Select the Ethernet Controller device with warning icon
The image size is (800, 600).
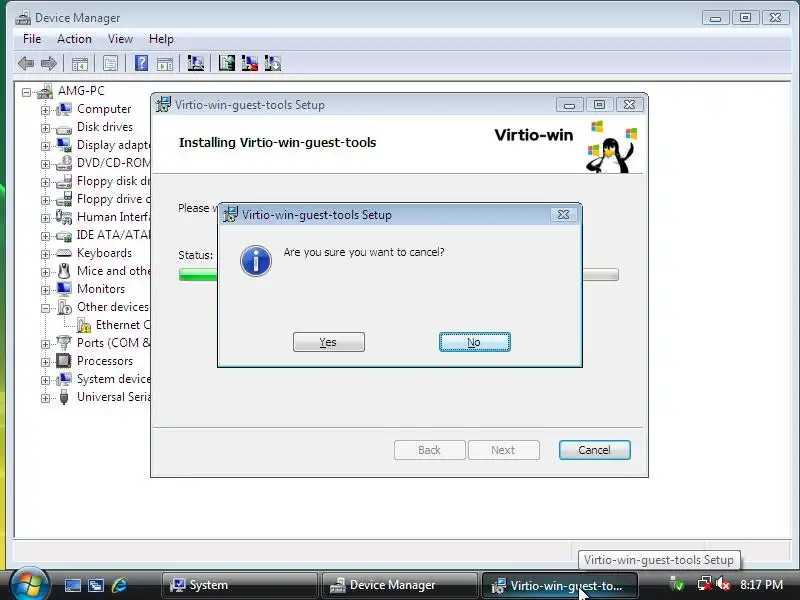(x=113, y=325)
